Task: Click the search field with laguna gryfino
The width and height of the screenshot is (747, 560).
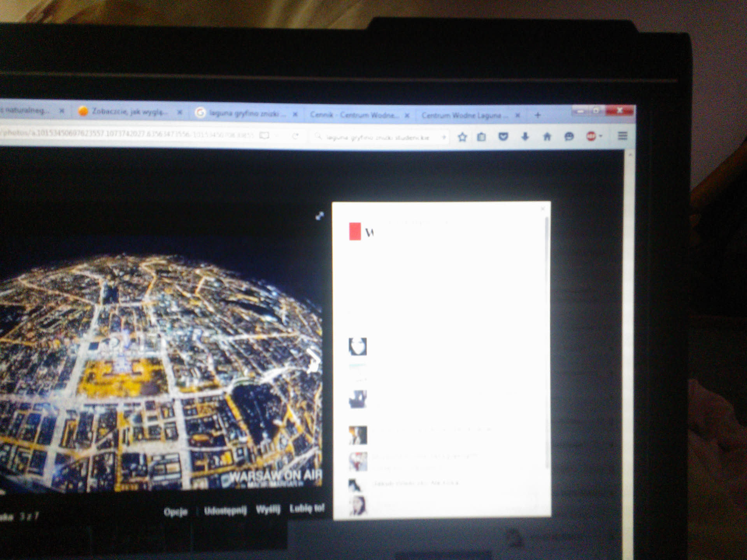Action: pyautogui.click(x=377, y=137)
